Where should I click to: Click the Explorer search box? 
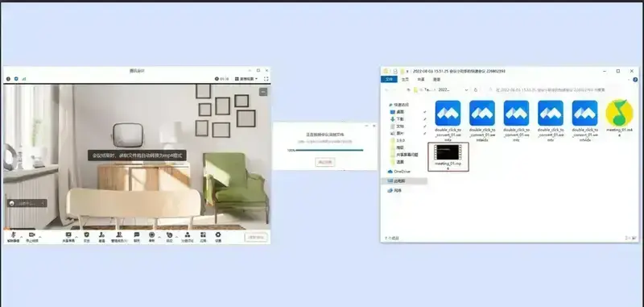point(561,89)
